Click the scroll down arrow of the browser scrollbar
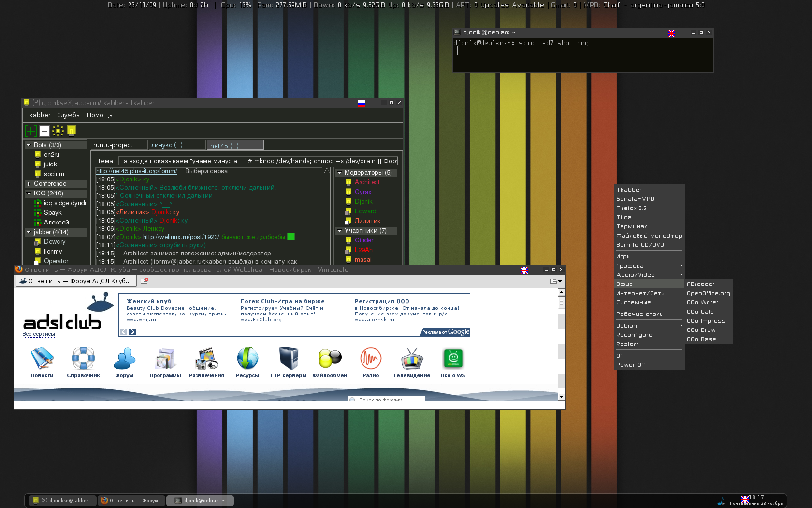The image size is (812, 508). 561,397
